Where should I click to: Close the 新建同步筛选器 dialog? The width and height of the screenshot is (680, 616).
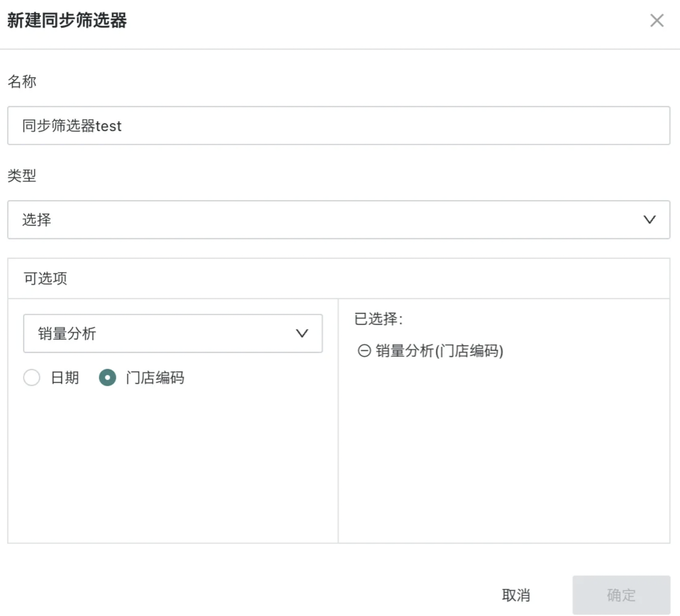click(657, 21)
